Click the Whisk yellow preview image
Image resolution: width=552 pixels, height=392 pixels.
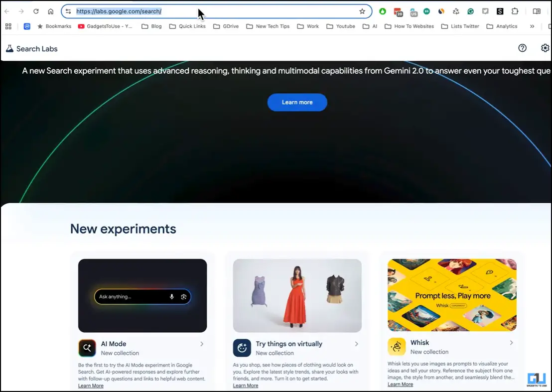tap(452, 295)
